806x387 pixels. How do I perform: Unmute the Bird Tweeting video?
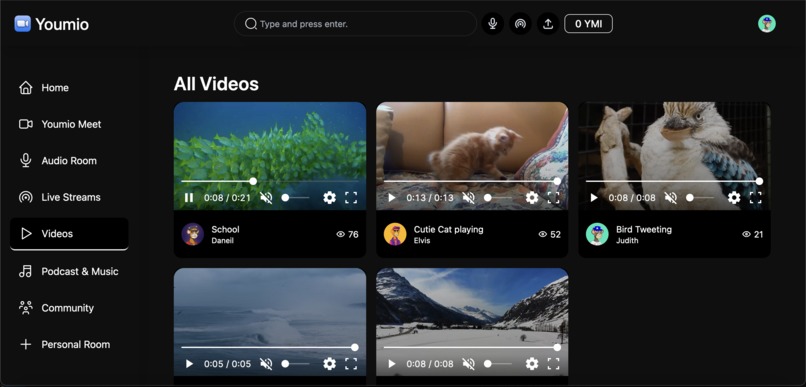tap(671, 198)
